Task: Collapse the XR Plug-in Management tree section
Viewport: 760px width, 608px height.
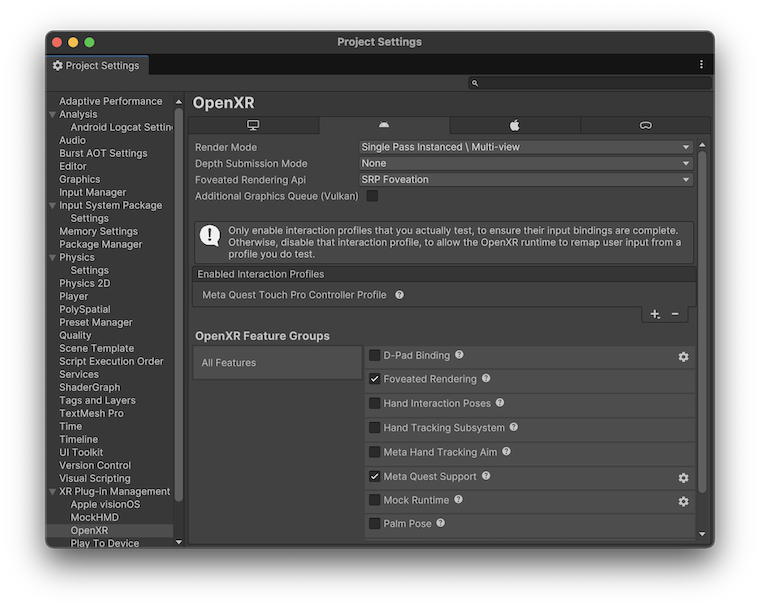Action: (x=52, y=492)
